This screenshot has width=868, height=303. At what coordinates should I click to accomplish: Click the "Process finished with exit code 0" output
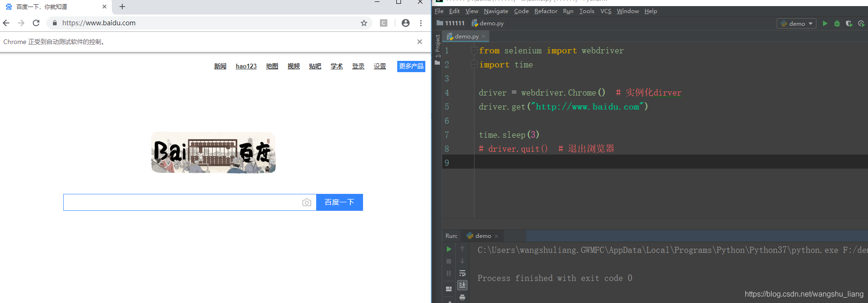tap(555, 278)
